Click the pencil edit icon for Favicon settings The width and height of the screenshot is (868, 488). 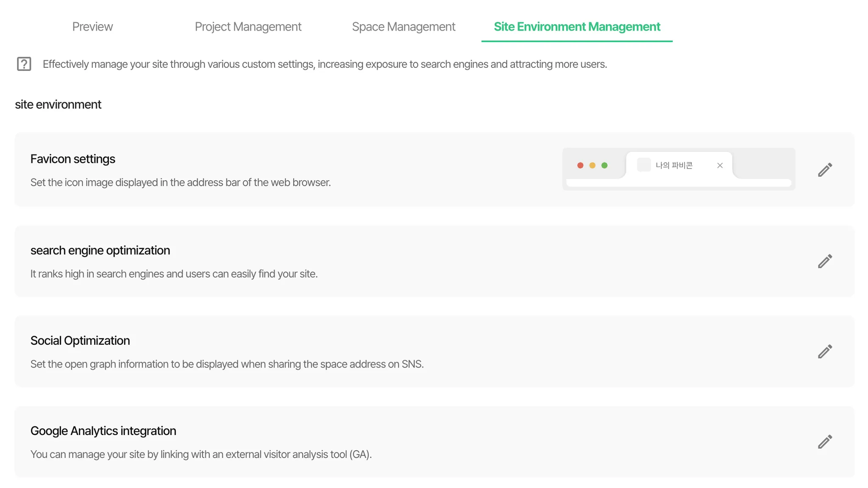825,170
